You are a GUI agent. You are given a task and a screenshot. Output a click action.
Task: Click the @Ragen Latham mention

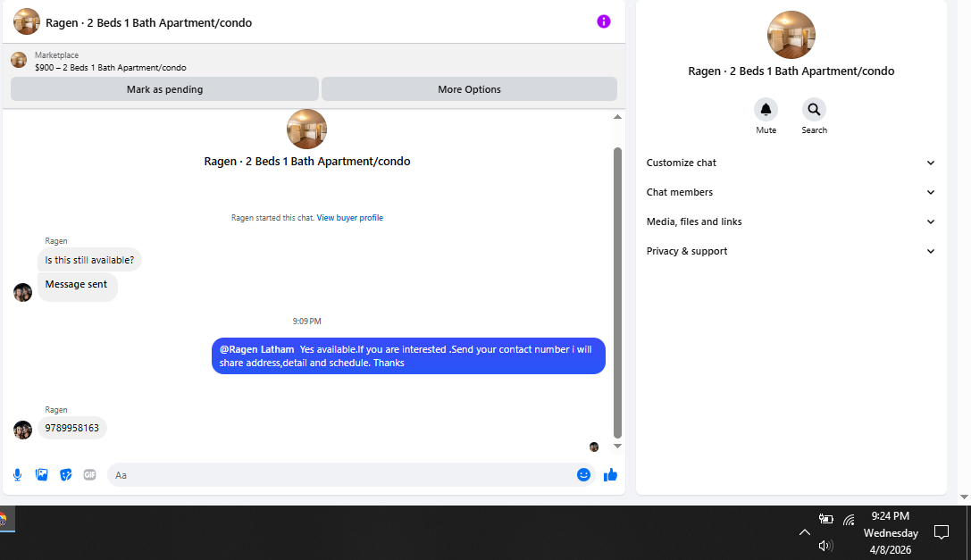point(257,349)
